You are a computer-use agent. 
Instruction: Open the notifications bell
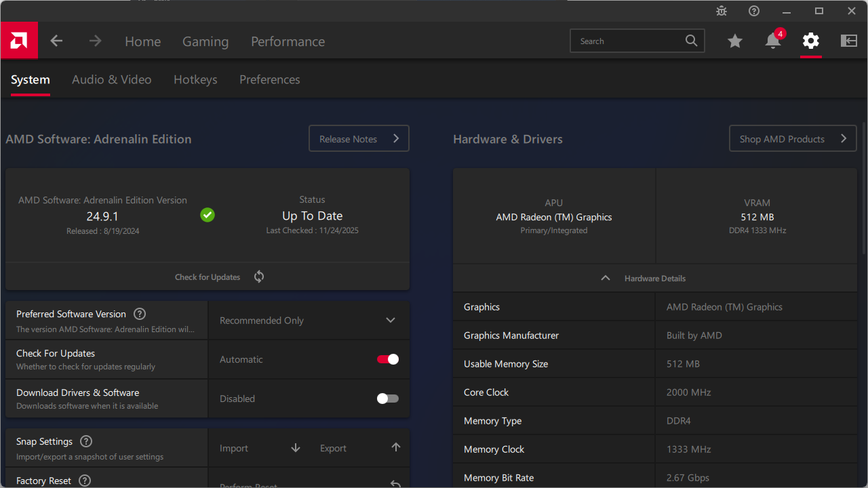772,41
